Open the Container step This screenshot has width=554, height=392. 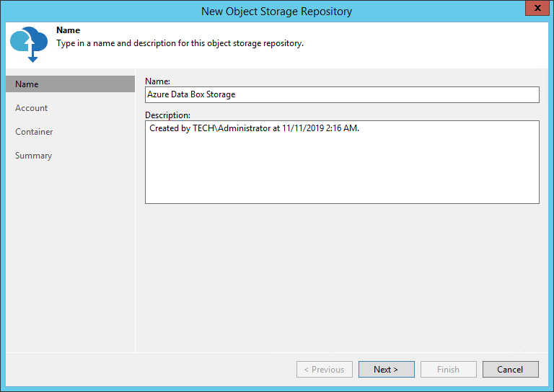coord(34,132)
